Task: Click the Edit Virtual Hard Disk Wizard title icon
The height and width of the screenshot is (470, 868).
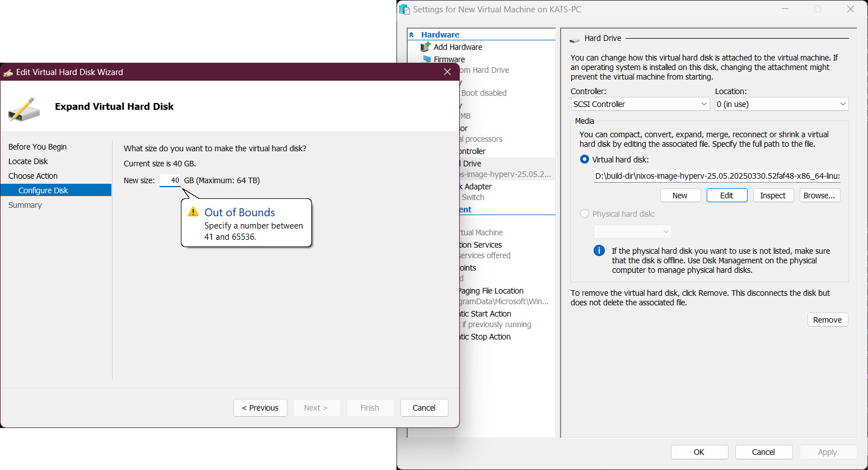Action: [8, 72]
